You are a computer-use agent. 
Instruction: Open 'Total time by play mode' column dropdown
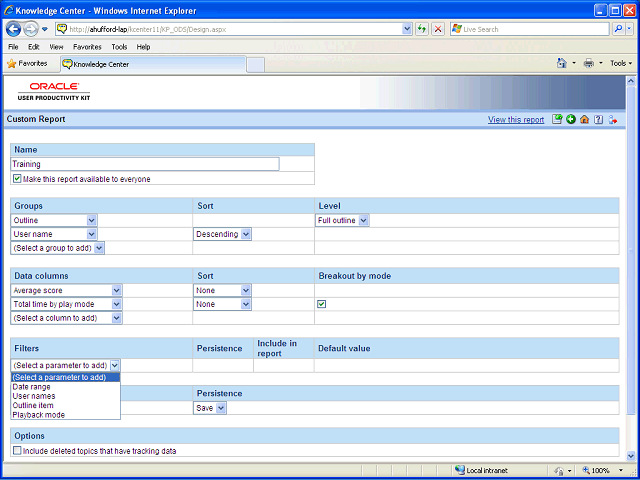(x=67, y=304)
